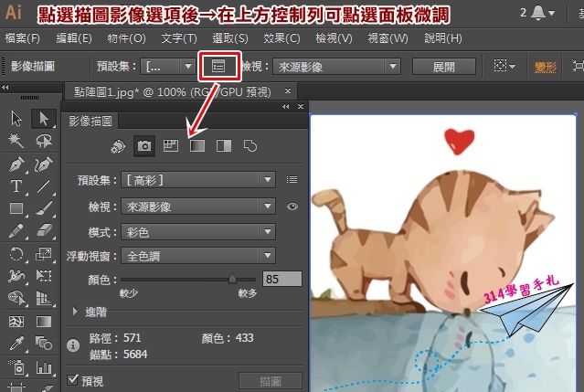Select the Eyedropper tool
The image size is (584, 392).
(16, 344)
